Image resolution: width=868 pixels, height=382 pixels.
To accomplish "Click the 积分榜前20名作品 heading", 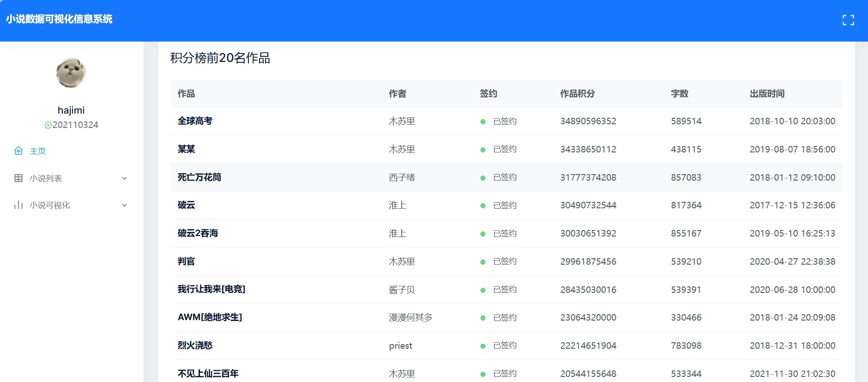I will click(220, 58).
